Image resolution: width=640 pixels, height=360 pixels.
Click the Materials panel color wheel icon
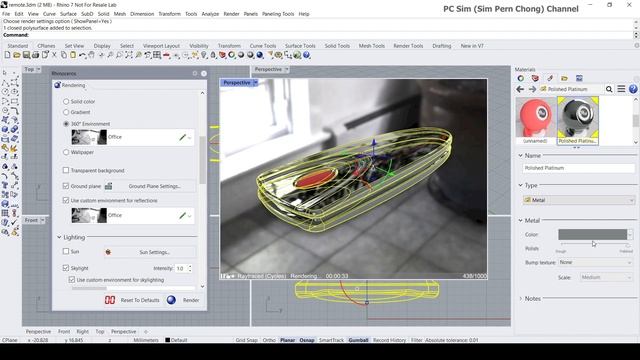pyautogui.click(x=521, y=78)
